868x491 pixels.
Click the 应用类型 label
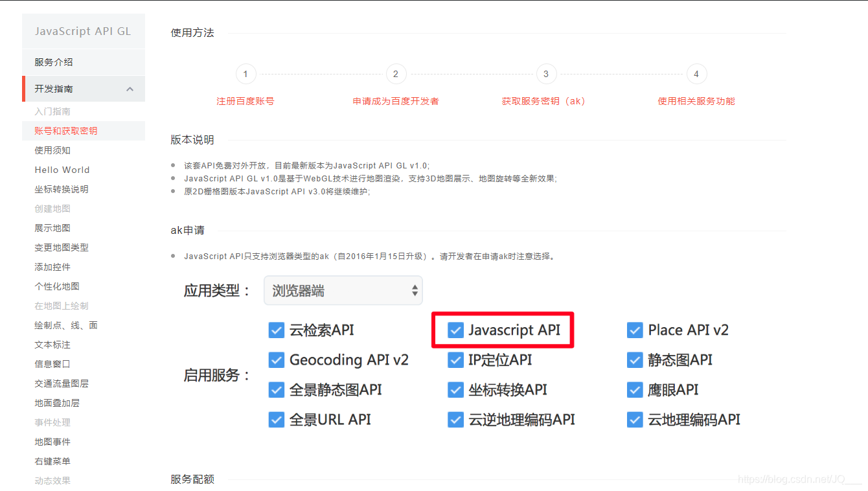(x=218, y=291)
